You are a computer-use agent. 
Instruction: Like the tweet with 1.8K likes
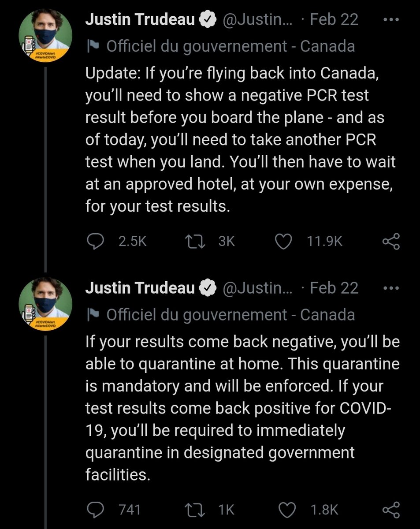tap(287, 510)
